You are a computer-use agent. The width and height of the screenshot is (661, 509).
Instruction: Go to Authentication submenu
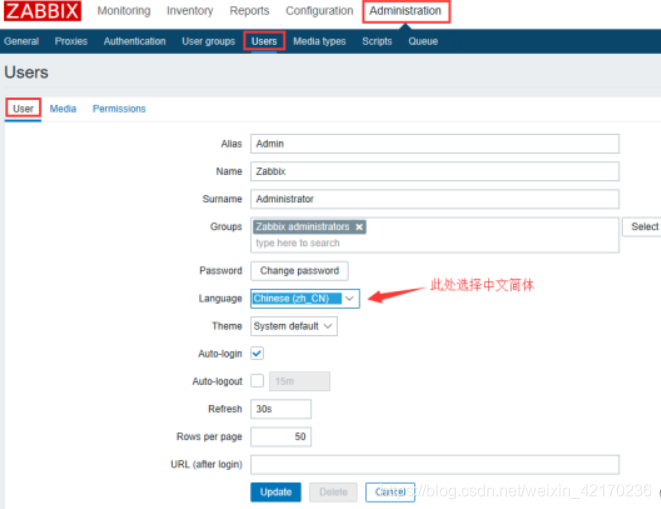[134, 41]
